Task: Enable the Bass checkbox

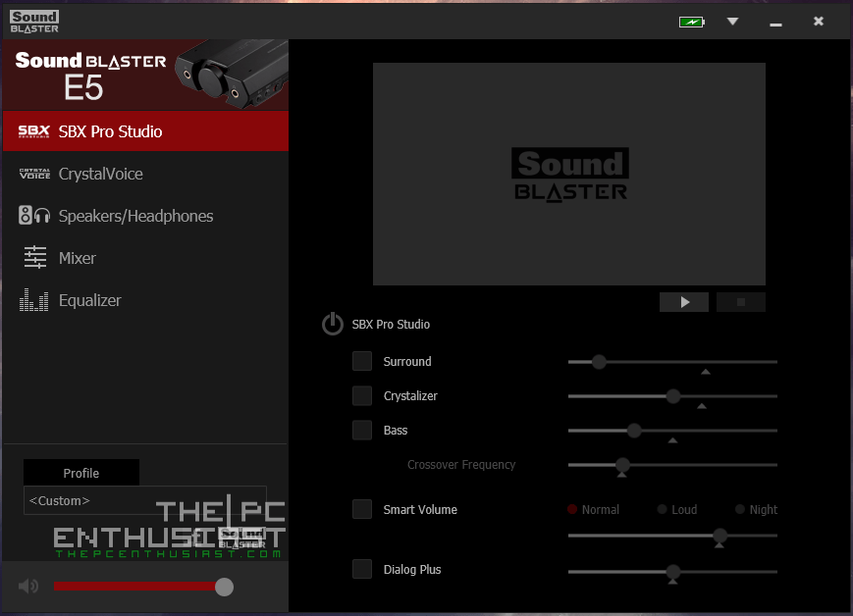Action: coord(362,430)
